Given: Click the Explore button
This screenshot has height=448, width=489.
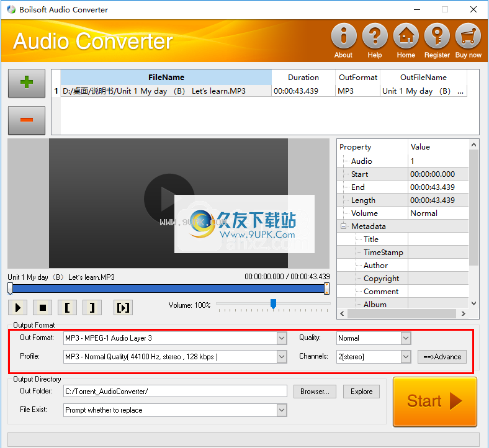Looking at the screenshot, I should tap(361, 392).
